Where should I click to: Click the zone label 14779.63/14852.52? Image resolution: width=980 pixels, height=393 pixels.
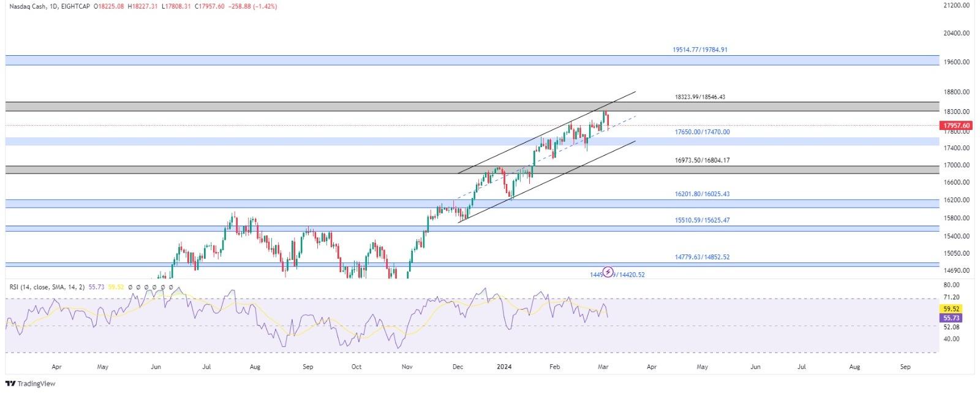[x=702, y=257]
